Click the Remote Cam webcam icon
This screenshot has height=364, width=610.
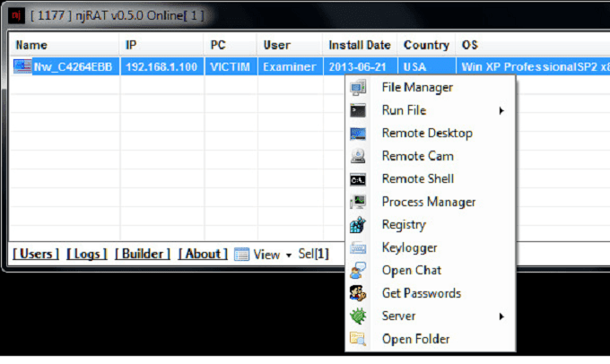[x=358, y=156]
